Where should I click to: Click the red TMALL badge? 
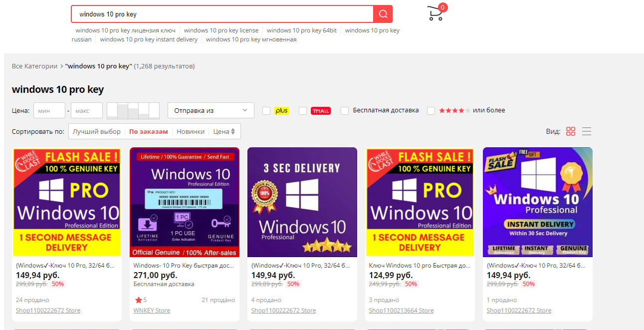click(321, 111)
